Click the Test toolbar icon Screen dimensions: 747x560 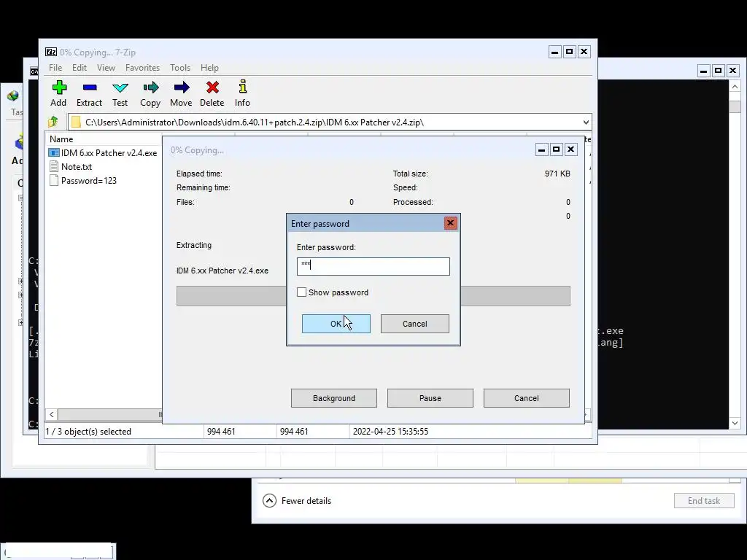click(120, 87)
